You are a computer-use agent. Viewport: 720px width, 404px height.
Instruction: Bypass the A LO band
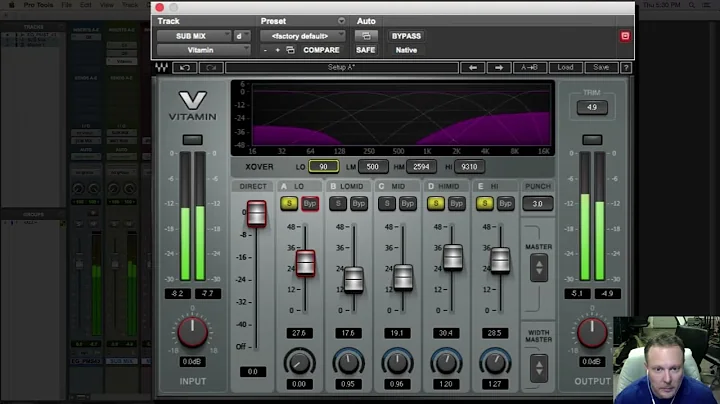[x=310, y=203]
